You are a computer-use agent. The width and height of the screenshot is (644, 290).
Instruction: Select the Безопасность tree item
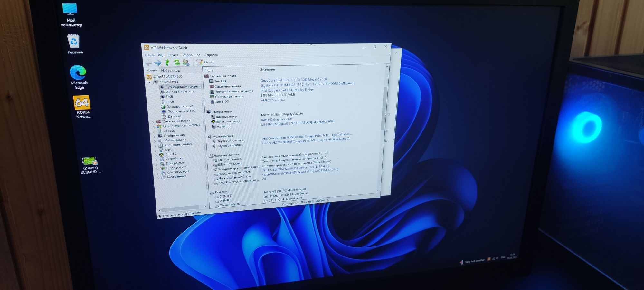(x=174, y=168)
